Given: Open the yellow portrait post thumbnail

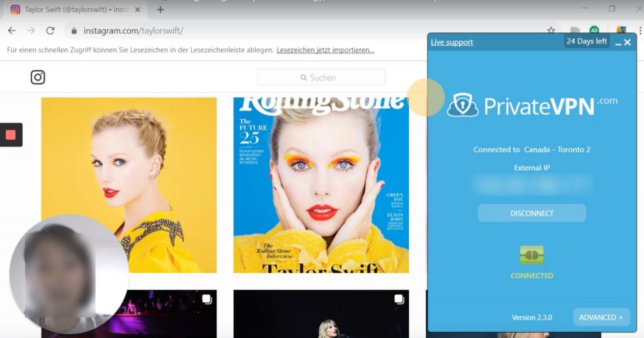Looking at the screenshot, I should click(129, 185).
